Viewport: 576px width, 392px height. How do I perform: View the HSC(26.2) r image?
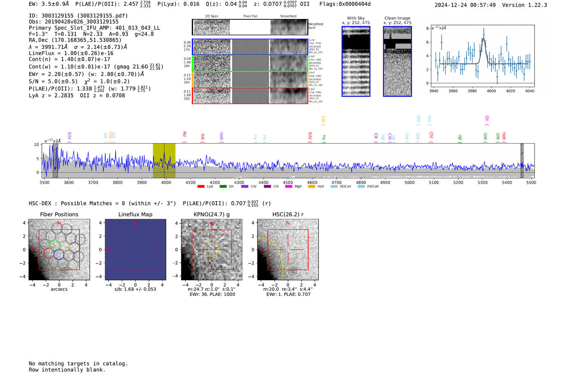(288, 250)
